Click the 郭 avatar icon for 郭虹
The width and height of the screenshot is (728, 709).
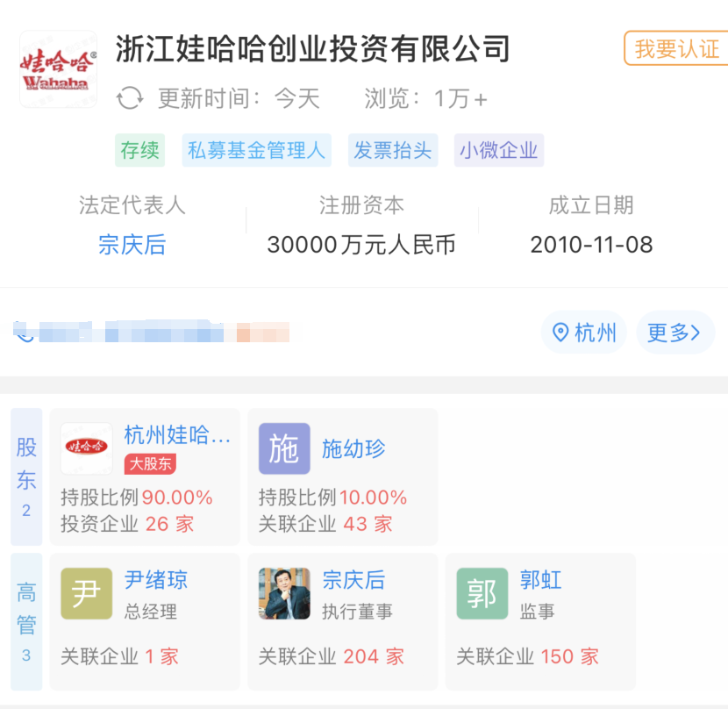(x=482, y=593)
